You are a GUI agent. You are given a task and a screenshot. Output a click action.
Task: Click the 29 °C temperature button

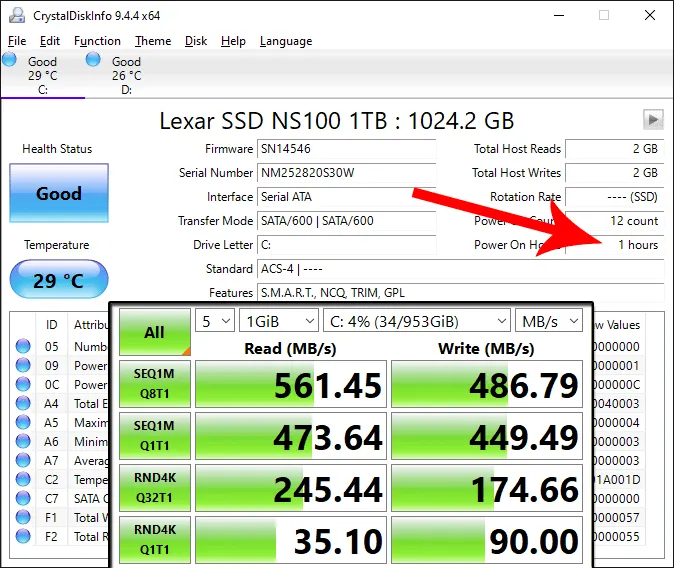[59, 279]
